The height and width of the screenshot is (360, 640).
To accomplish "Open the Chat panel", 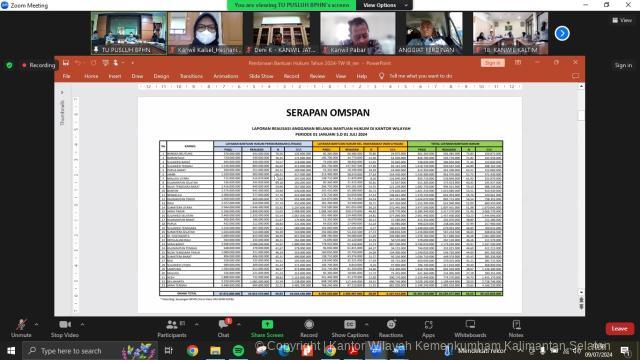I will tap(223, 328).
